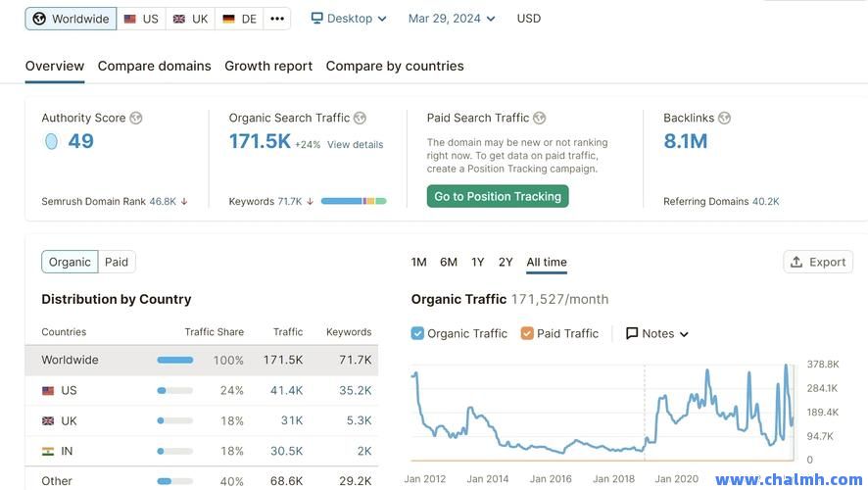Open the Growth report tab
The image size is (868, 490).
click(x=268, y=66)
